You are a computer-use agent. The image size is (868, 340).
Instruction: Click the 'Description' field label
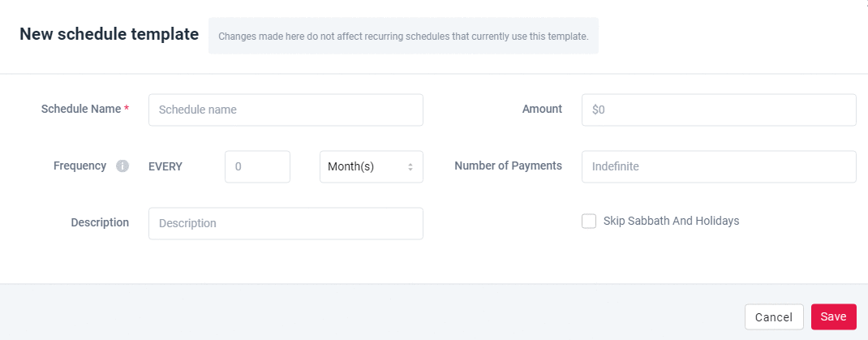(x=100, y=222)
